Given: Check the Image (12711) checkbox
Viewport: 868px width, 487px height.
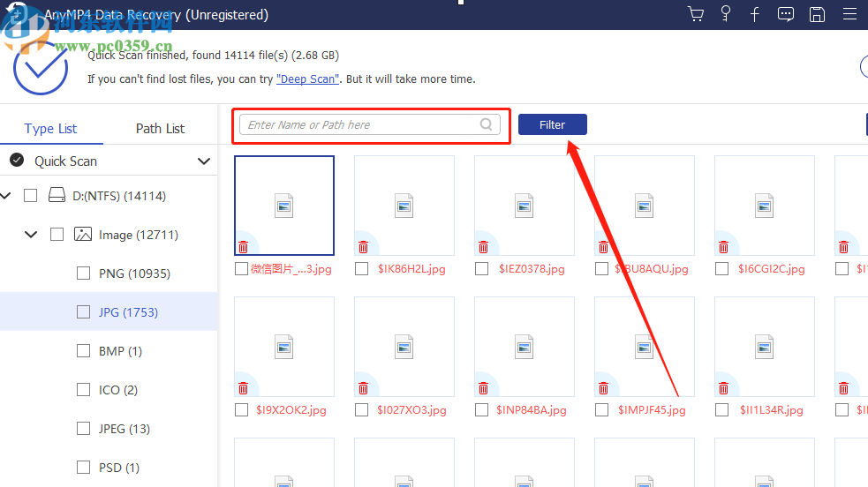Looking at the screenshot, I should pyautogui.click(x=57, y=235).
